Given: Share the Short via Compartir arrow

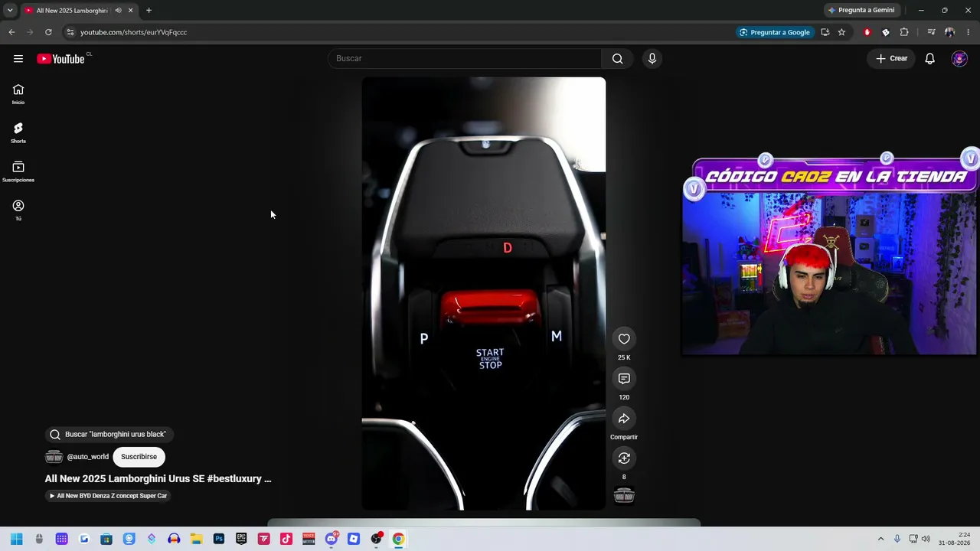Looking at the screenshot, I should [x=624, y=419].
